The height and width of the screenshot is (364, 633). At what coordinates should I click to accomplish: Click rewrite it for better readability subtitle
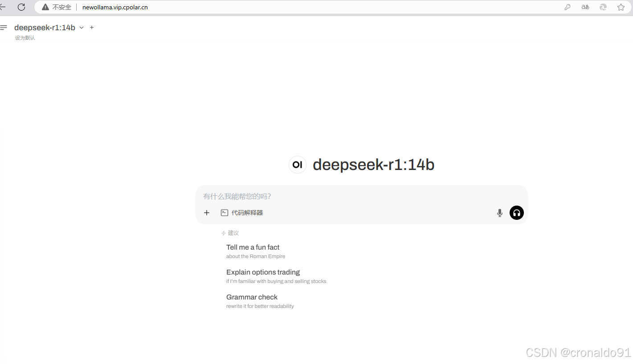coord(260,306)
